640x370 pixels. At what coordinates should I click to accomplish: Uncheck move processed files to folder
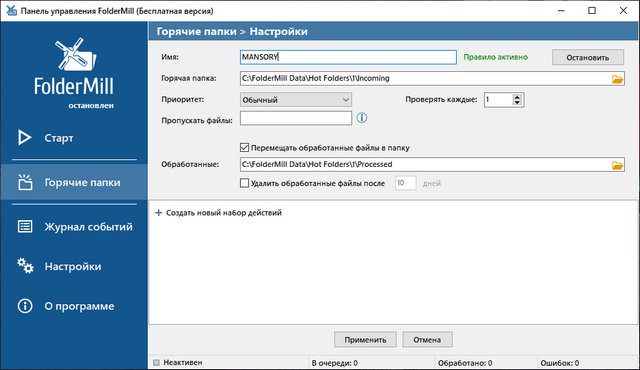pos(244,148)
